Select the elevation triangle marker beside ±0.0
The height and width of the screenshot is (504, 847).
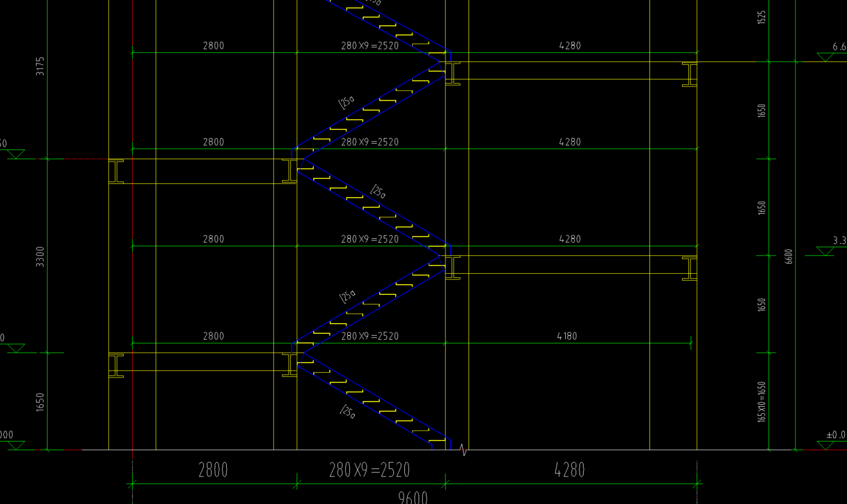[825, 445]
